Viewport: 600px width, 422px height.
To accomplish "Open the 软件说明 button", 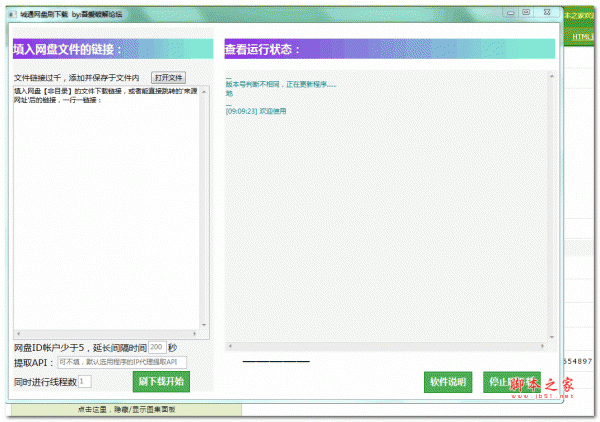I will pos(448,382).
